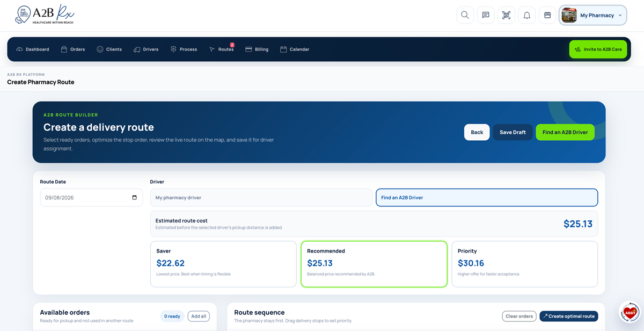Viewport: 644px width, 331px height.
Task: Open the store icon in header
Action: click(x=547, y=15)
